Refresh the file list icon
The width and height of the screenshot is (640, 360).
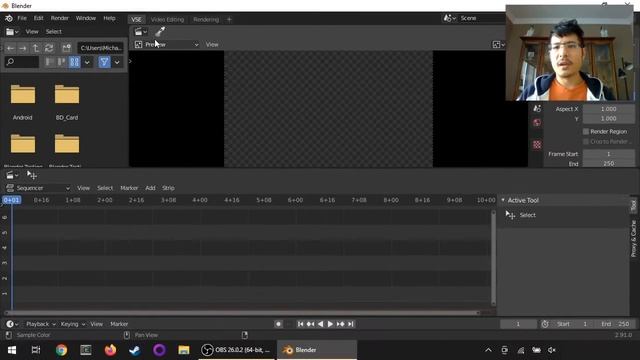click(49, 48)
